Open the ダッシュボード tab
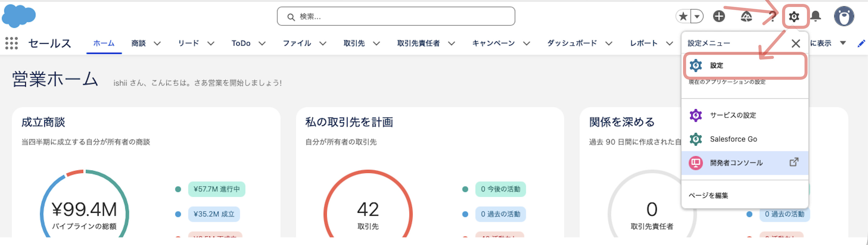Screen dimensions: 868x245 [x=572, y=43]
